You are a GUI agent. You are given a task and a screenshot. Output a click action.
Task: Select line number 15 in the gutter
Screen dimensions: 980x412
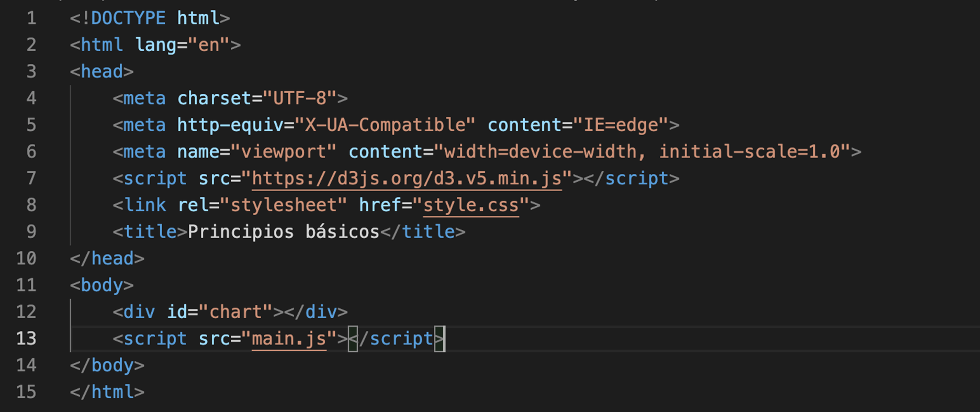coord(26,392)
